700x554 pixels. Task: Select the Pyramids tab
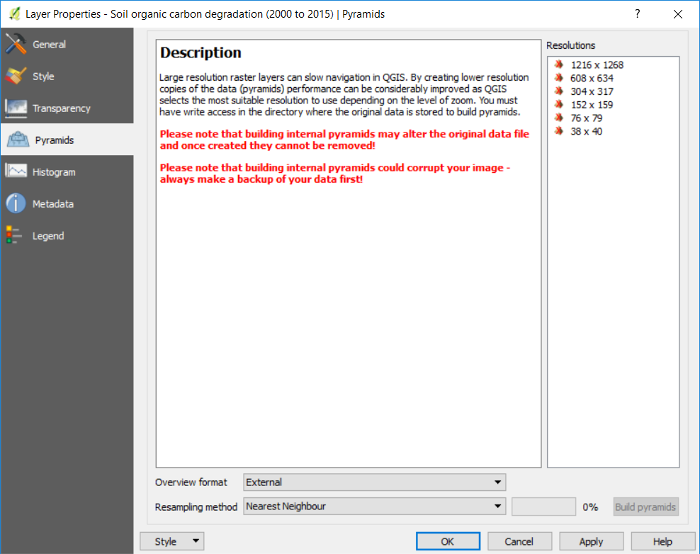click(x=67, y=140)
